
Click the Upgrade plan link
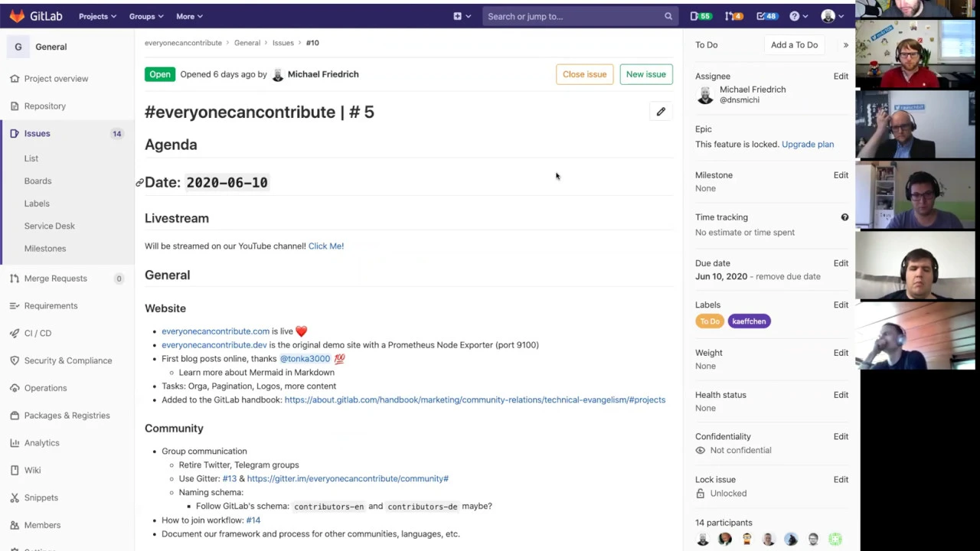click(x=808, y=145)
